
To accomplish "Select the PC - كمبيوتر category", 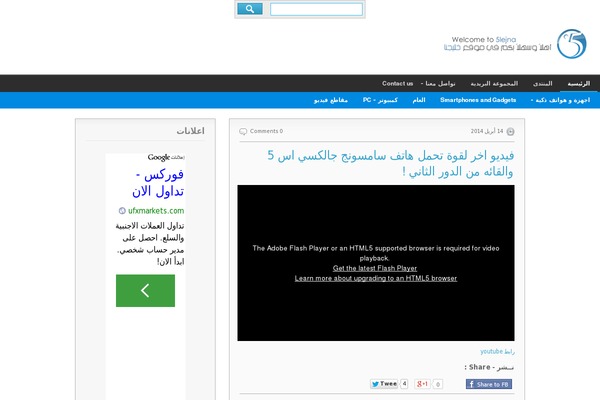I will 380,100.
